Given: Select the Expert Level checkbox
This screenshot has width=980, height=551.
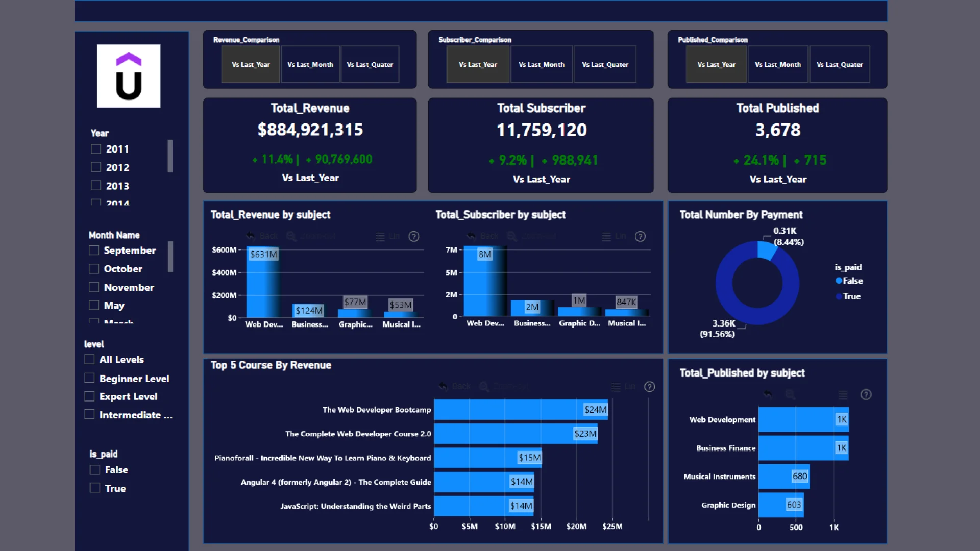Looking at the screenshot, I should (x=89, y=396).
